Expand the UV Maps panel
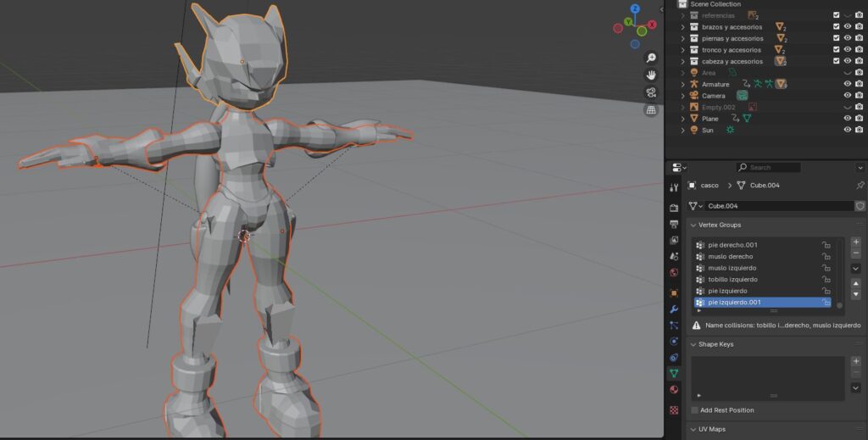Screen dimensions: 868x440 coord(693,429)
